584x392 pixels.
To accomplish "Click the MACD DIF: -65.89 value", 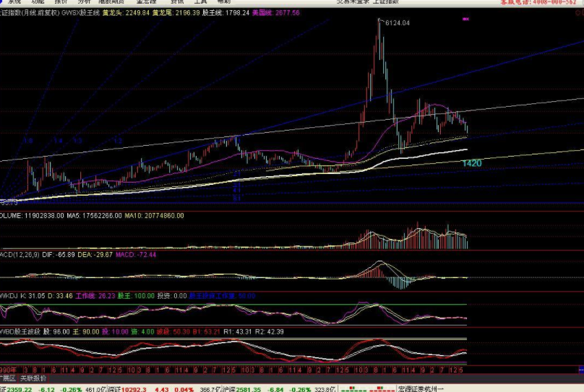I will tap(59, 255).
